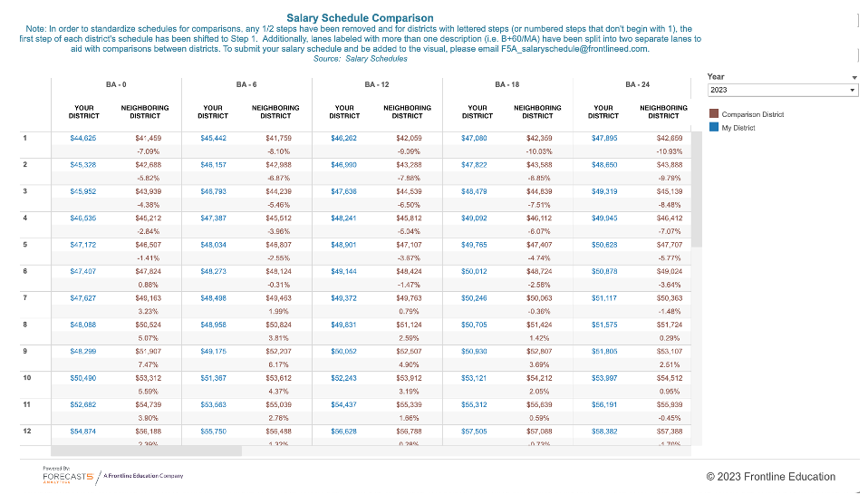Click the Comparison District brown legend swatch

point(714,113)
